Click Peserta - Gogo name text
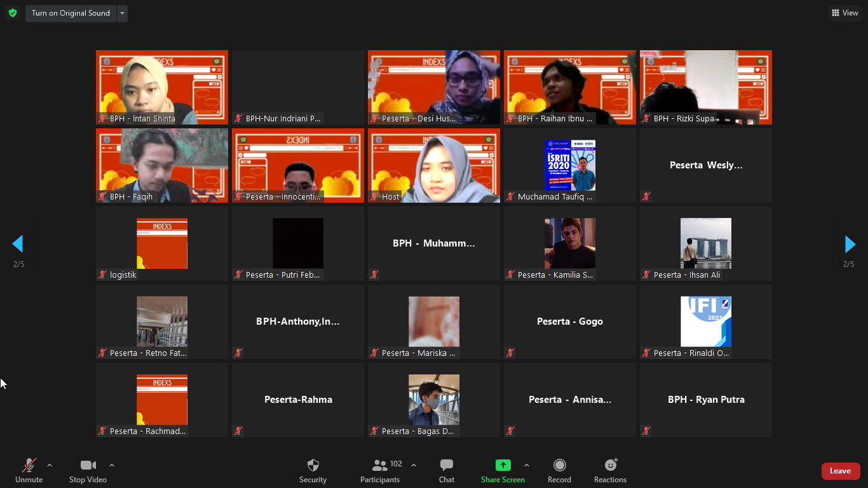The image size is (868, 488). tap(570, 322)
